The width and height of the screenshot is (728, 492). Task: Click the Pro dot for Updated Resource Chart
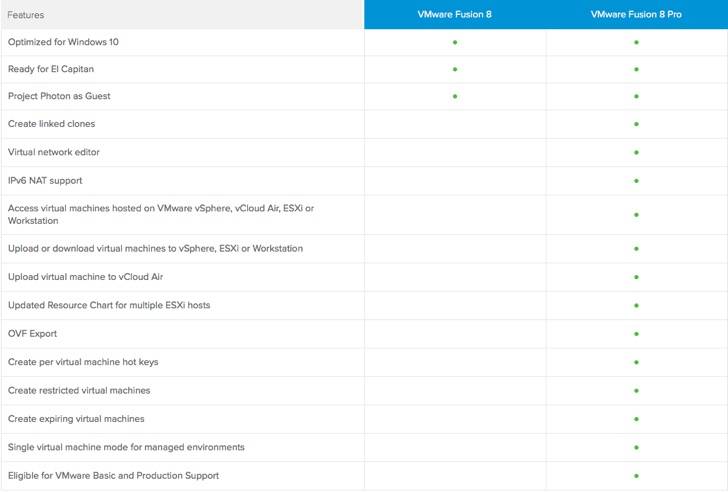click(x=637, y=305)
